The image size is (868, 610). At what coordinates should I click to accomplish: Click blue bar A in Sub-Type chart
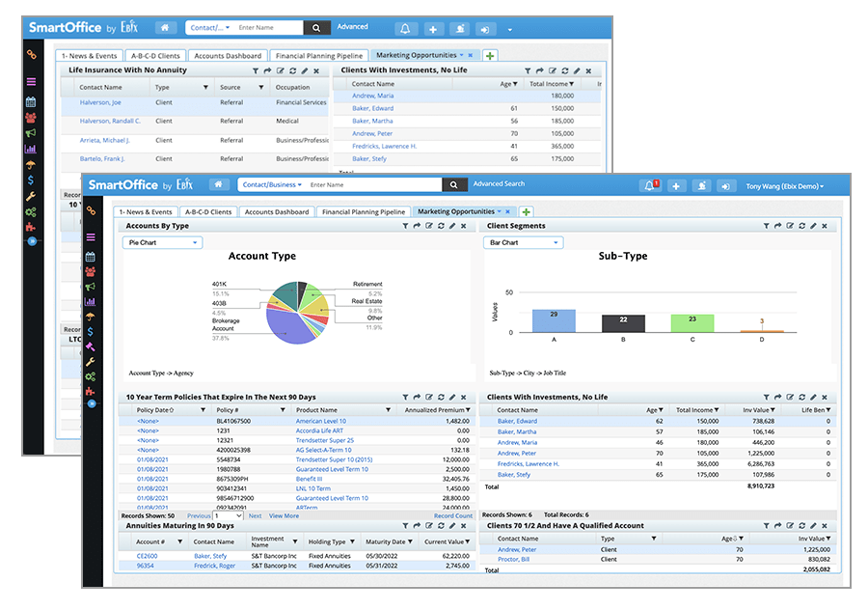point(554,321)
